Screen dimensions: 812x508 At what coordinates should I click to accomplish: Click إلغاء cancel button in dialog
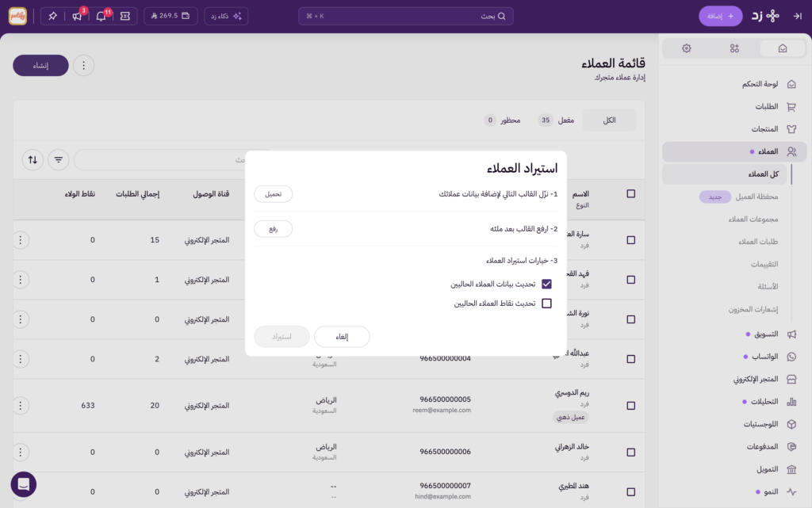[342, 337]
